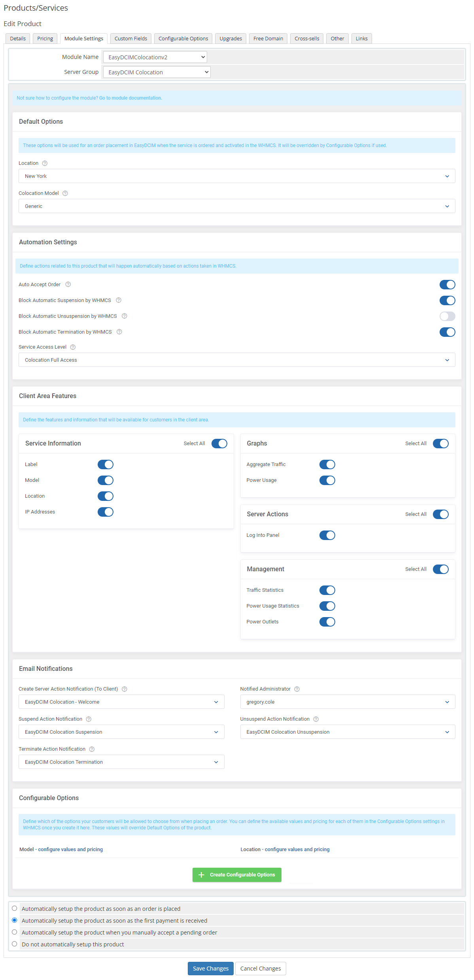The image size is (474, 980).
Task: Open Suspend Action Notification dropdown
Action: pos(121,732)
